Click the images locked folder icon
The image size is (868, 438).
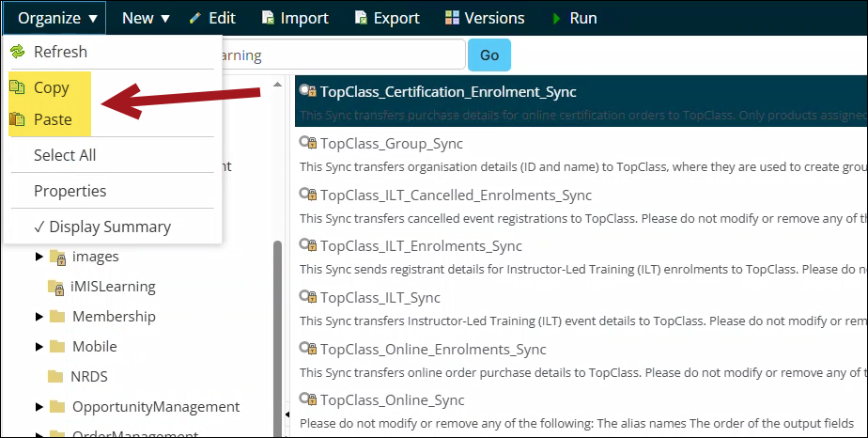pos(57,258)
